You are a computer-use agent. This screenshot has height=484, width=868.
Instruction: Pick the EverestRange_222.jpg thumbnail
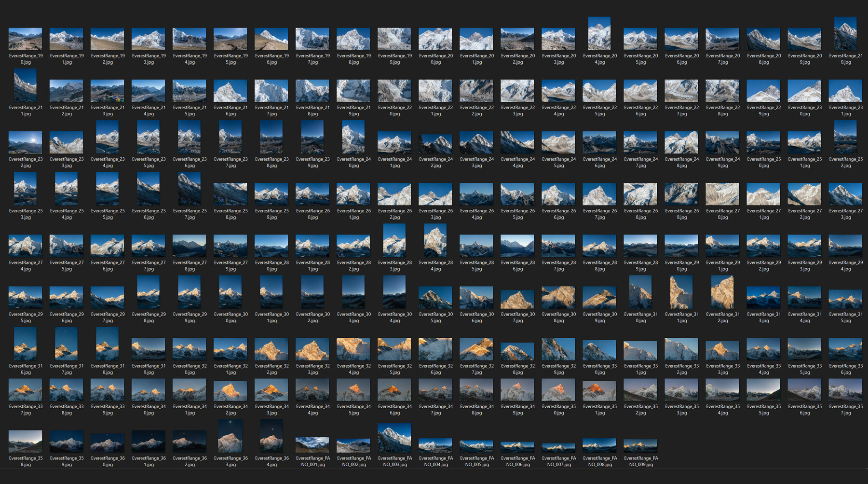(x=476, y=91)
